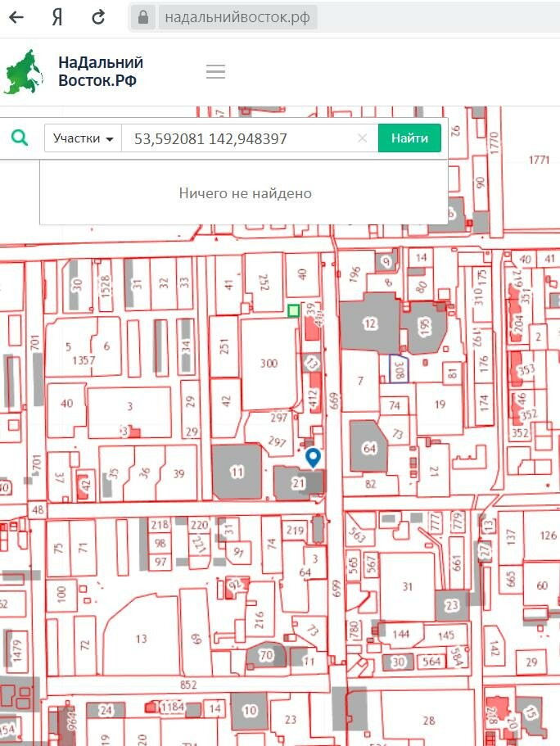Click the blue location pin on the map

click(312, 457)
